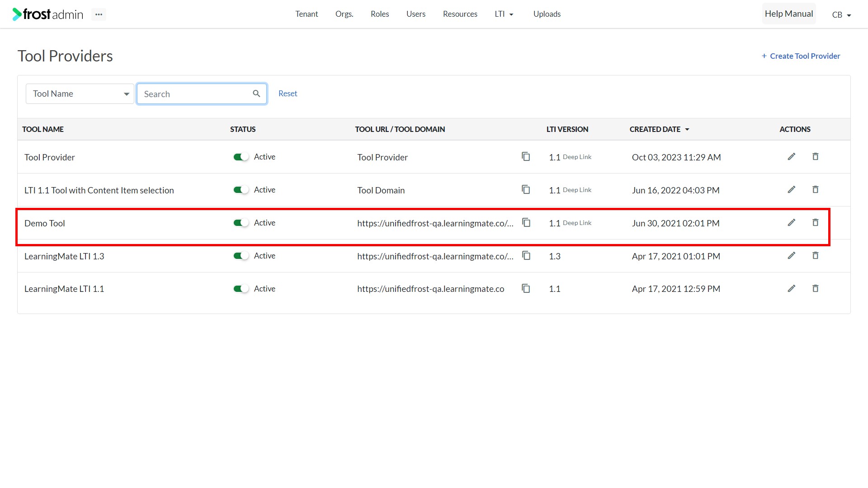Delete the Tool Provider row
The height and width of the screenshot is (488, 868).
(x=816, y=156)
